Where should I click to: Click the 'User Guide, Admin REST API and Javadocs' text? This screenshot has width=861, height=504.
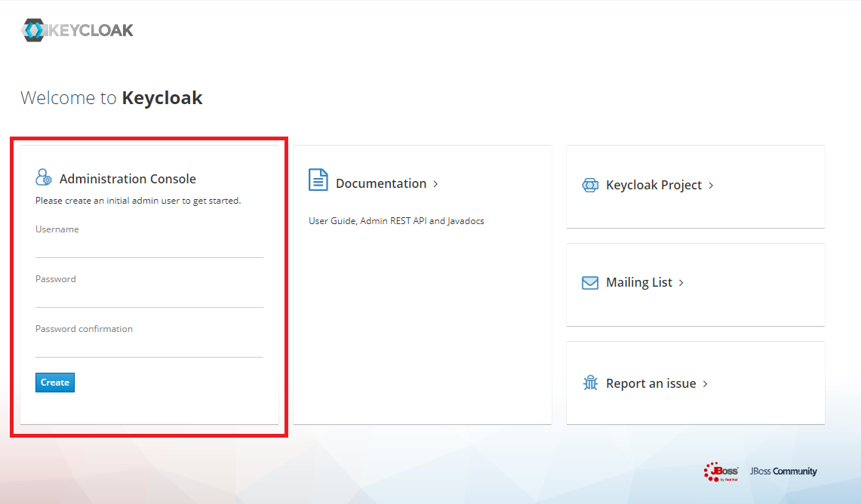(396, 221)
